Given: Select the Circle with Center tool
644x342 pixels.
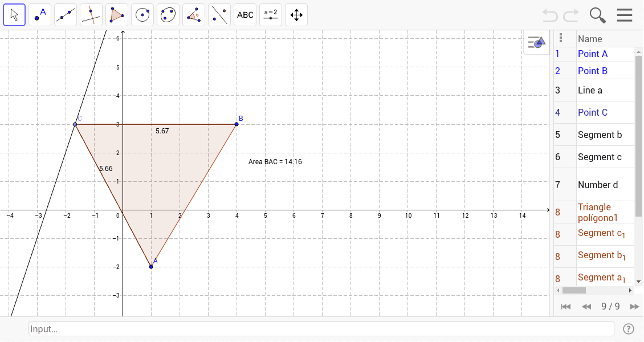Looking at the screenshot, I should coord(142,14).
